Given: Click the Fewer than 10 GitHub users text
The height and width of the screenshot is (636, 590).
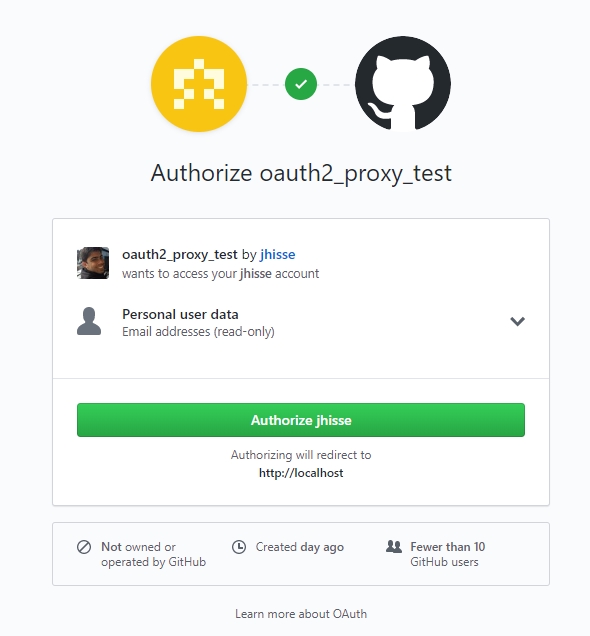Looking at the screenshot, I should (448, 554).
